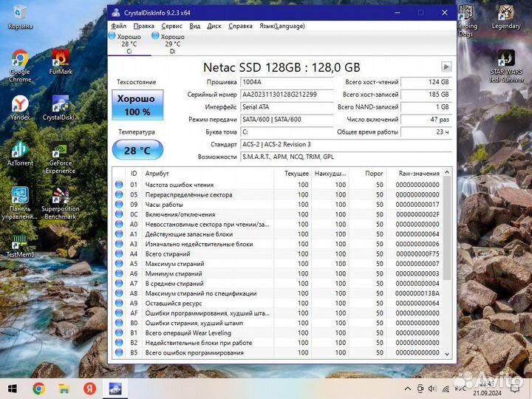Show hidden tray icons chevron
532x399 pixels.
point(408,389)
